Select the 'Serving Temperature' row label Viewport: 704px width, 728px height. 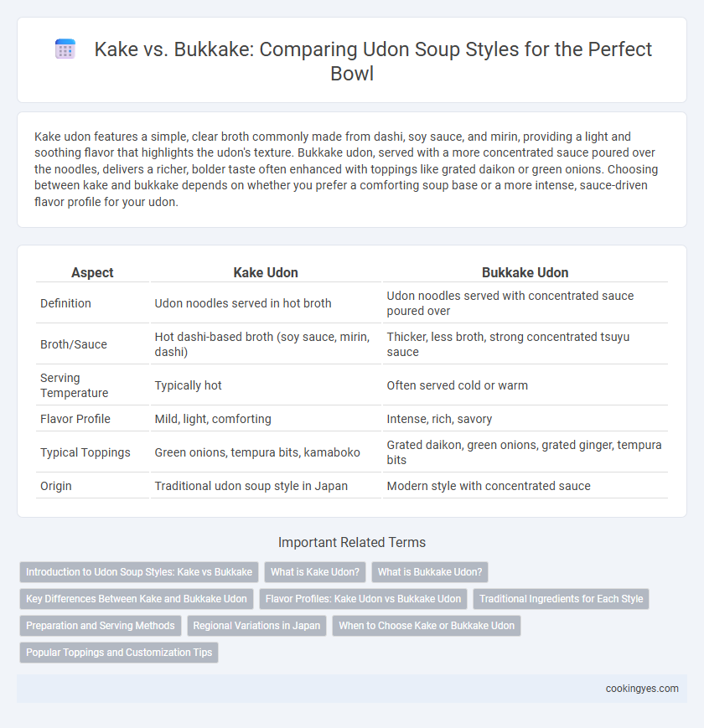[x=75, y=385]
